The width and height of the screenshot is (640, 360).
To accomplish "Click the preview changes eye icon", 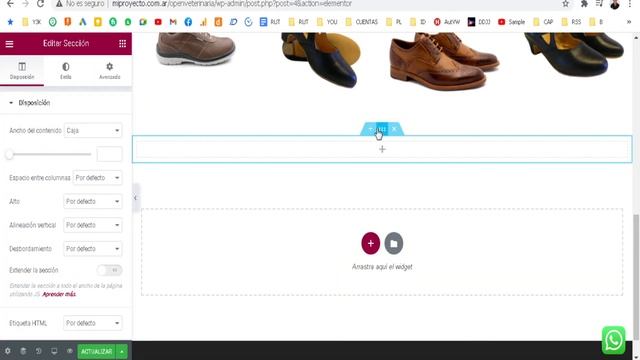I will (69, 351).
